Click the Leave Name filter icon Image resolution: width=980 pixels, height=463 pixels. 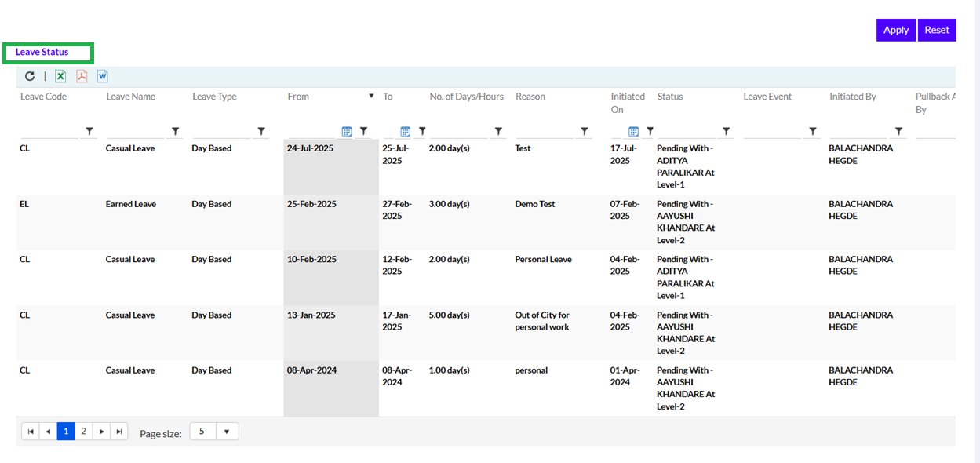176,132
